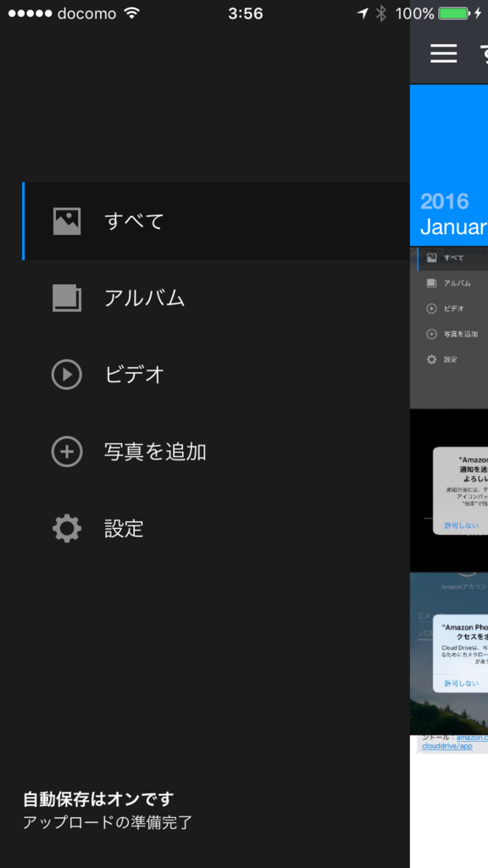Tap the 自動保存はオンです status text

click(x=98, y=798)
